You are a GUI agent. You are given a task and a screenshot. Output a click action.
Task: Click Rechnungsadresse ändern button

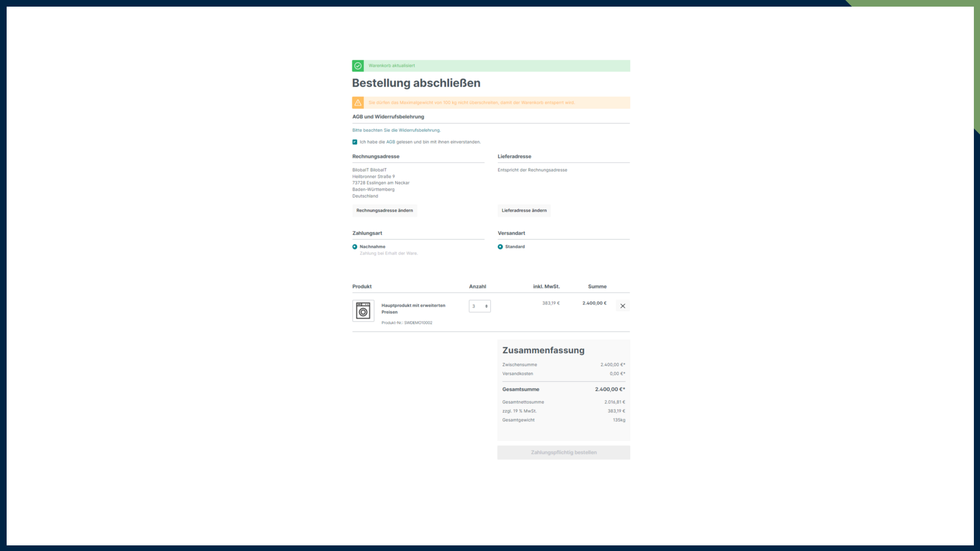point(384,211)
